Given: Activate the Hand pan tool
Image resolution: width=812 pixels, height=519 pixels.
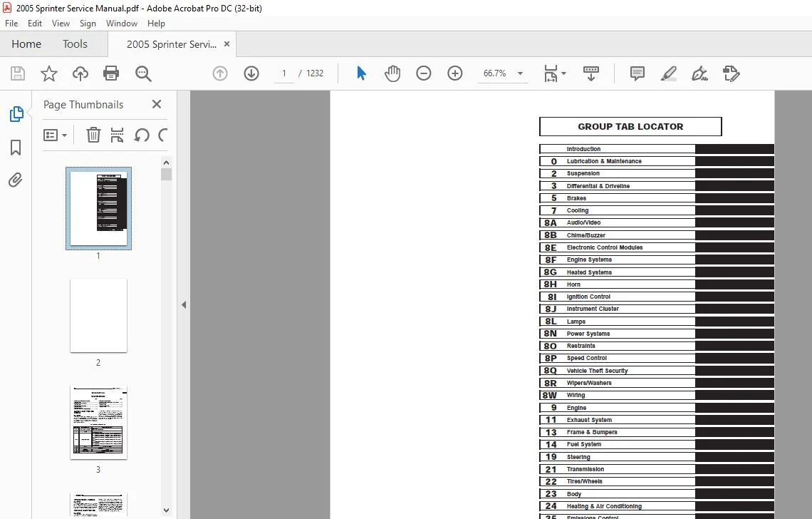Looking at the screenshot, I should [392, 73].
